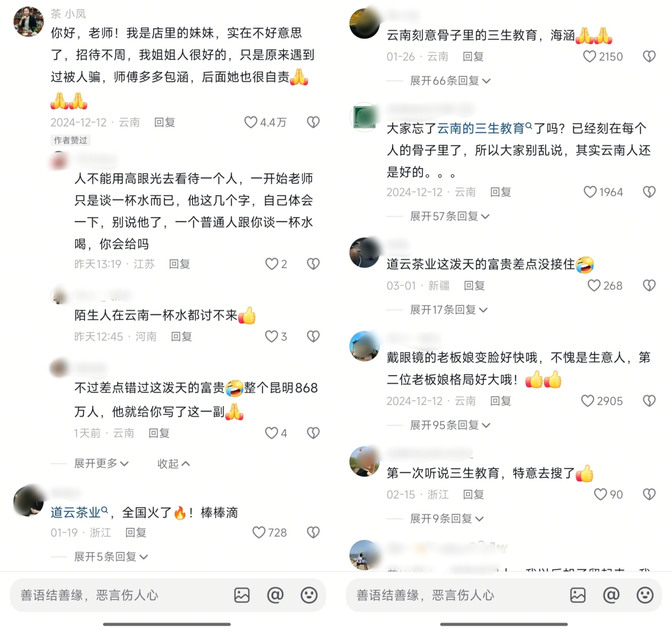This screenshot has width=672, height=632.
Task: Like the comment with 4.4万 likes
Action: pos(251,122)
